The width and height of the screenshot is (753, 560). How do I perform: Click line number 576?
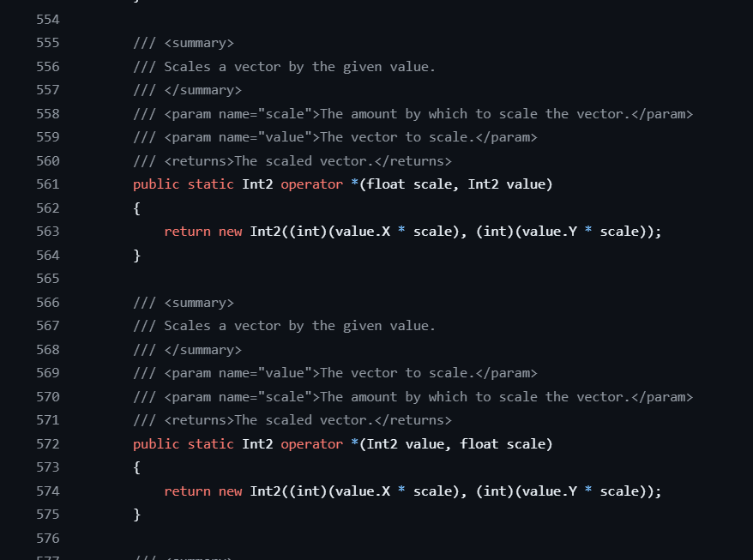pyautogui.click(x=48, y=538)
